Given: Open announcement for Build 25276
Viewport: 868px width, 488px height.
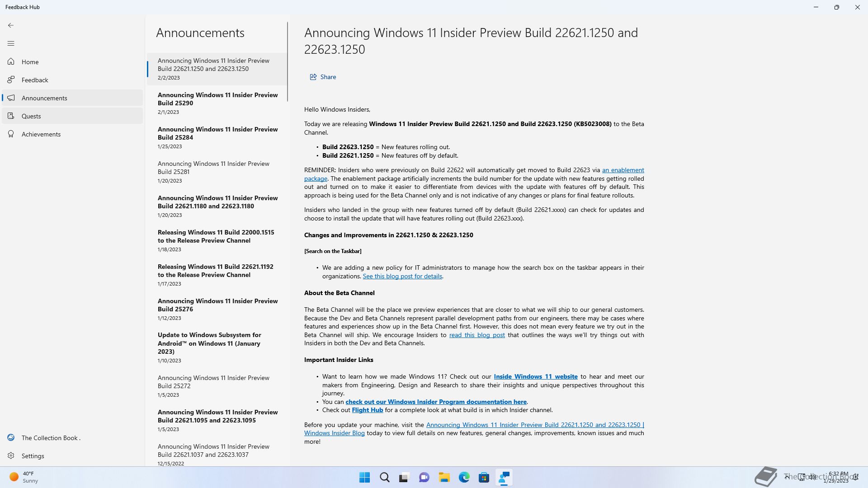Looking at the screenshot, I should pos(217,309).
